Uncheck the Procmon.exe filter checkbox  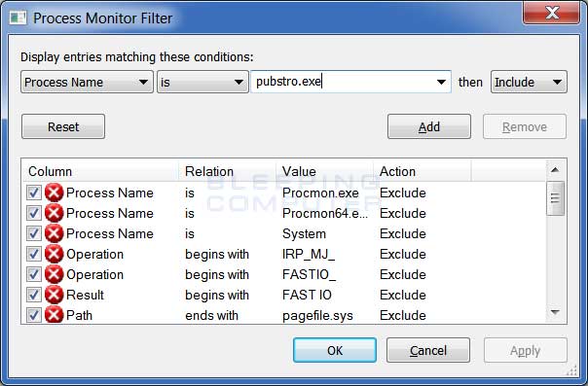coord(34,193)
